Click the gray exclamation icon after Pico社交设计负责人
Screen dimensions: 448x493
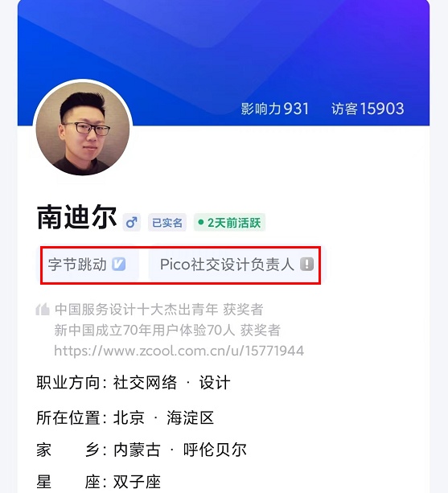306,264
